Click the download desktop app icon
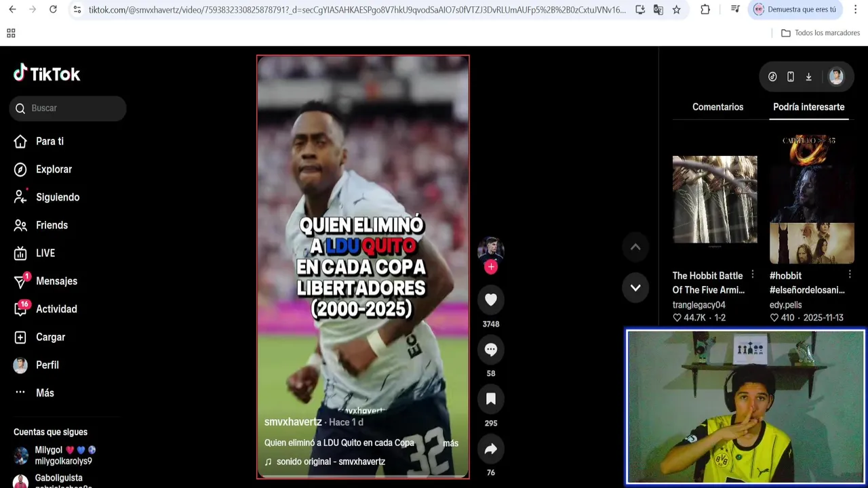This screenshot has width=868, height=488. [808, 77]
